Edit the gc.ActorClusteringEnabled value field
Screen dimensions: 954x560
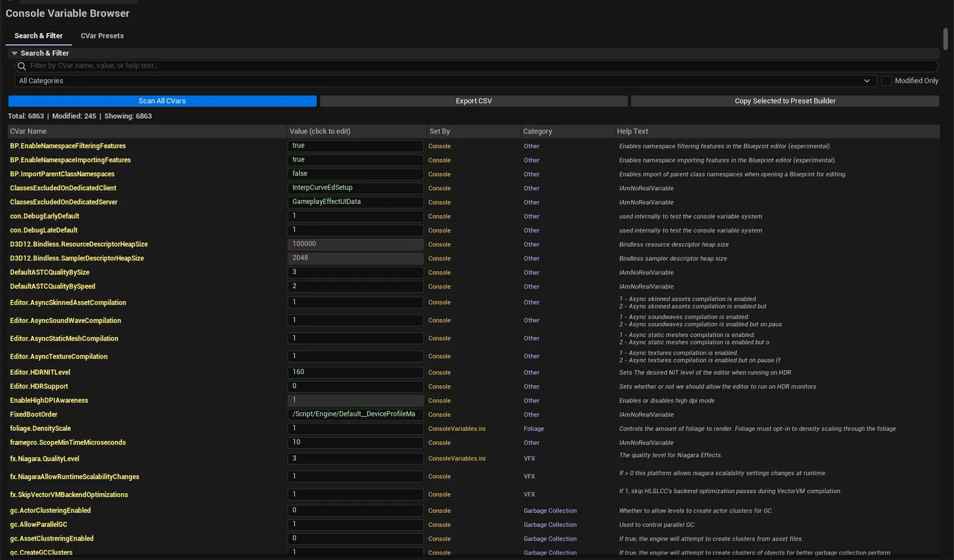pyautogui.click(x=356, y=510)
